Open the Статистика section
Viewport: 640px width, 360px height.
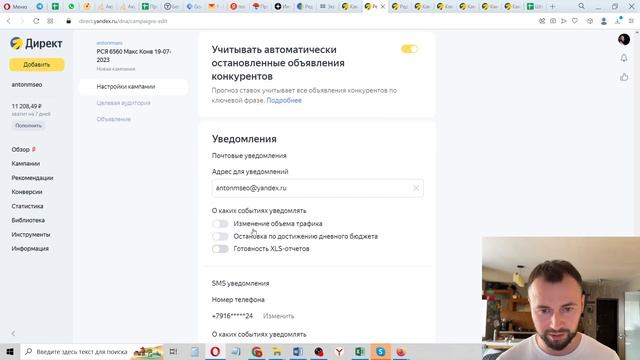27,206
